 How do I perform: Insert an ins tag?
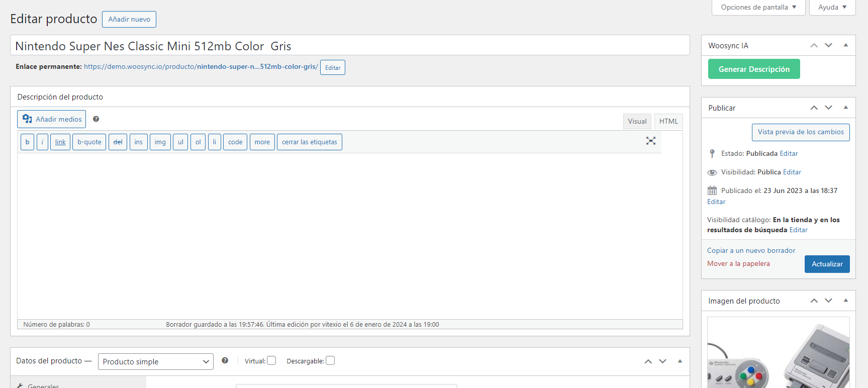[x=139, y=142]
